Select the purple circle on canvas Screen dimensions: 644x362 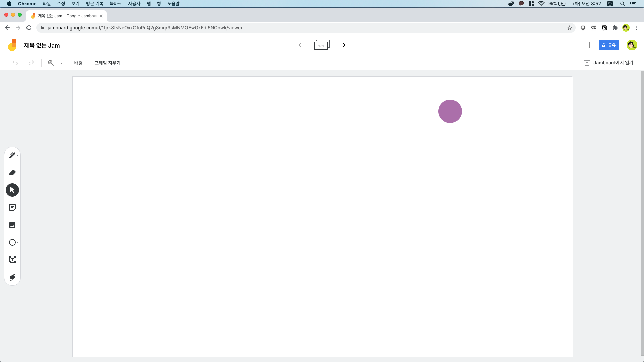click(450, 111)
